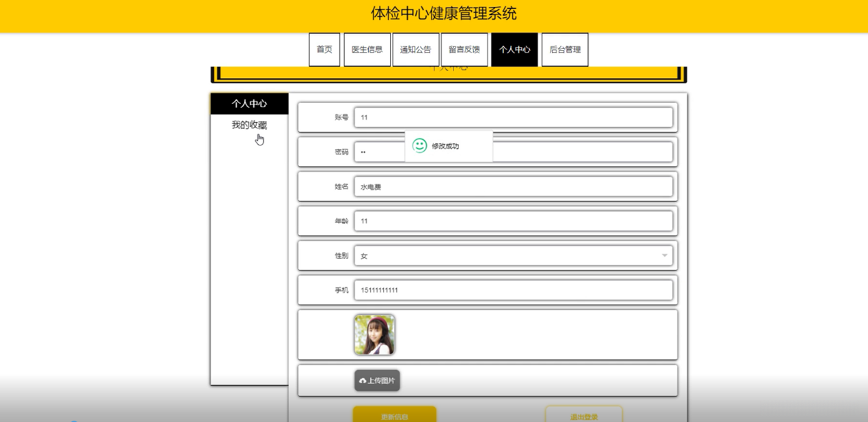Click the 姓名 field containing 水电费
This screenshot has width=868, height=422.
pos(514,186)
